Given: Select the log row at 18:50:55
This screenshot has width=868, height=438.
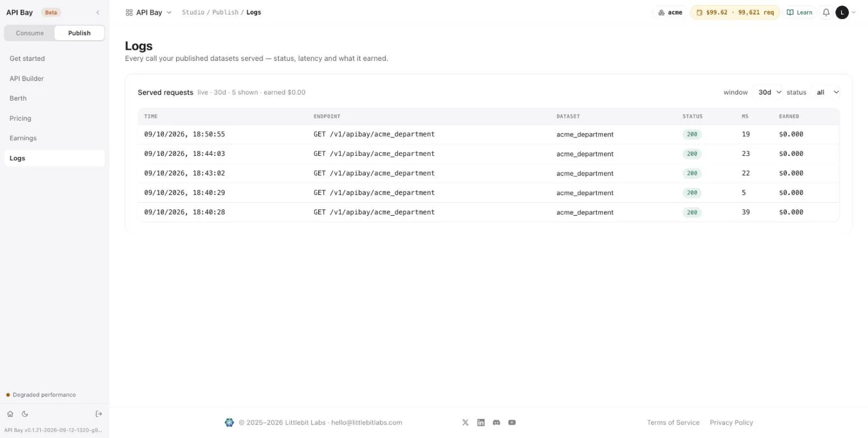Looking at the screenshot, I should pyautogui.click(x=488, y=134).
